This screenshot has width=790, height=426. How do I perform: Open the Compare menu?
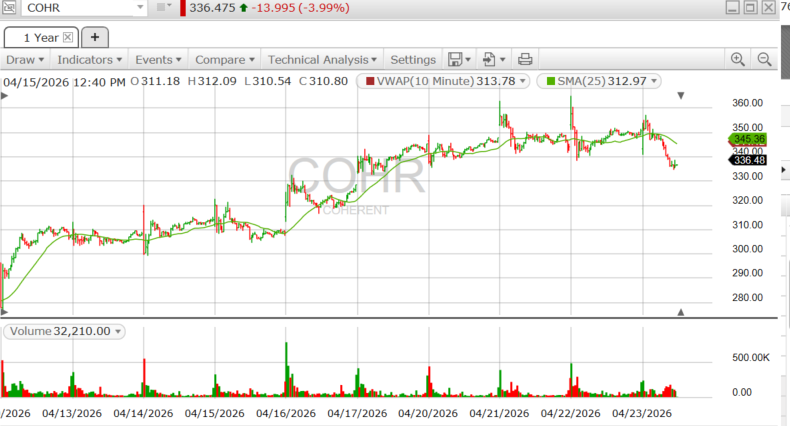224,59
